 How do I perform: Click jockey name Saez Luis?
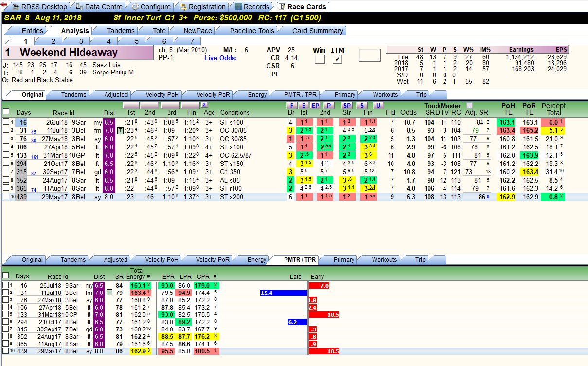[x=106, y=65]
